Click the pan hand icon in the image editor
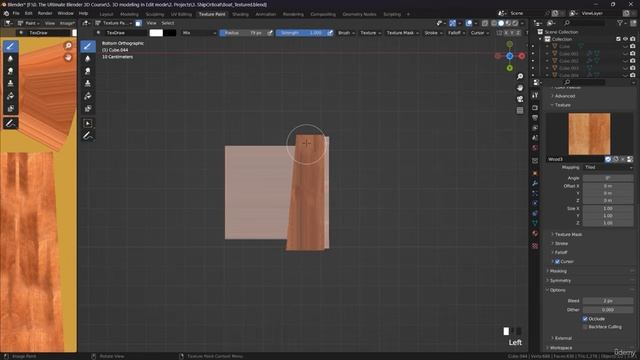640x360 pixels. point(68,57)
